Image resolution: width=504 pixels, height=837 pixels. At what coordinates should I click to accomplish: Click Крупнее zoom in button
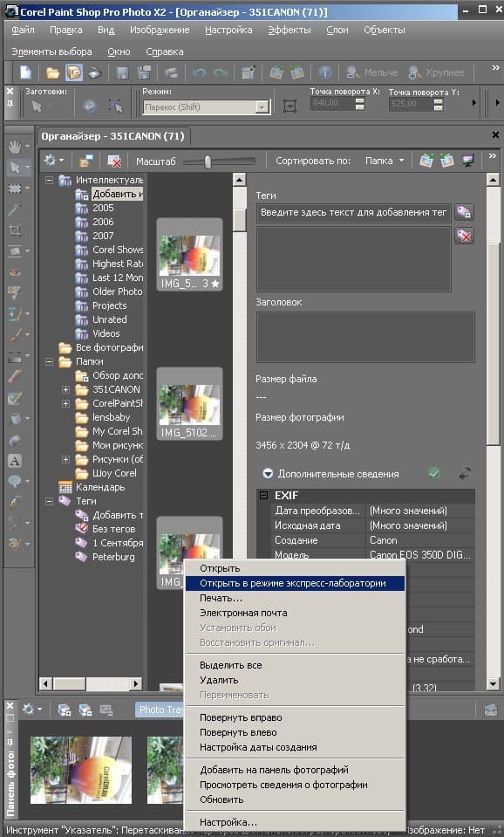tap(436, 72)
